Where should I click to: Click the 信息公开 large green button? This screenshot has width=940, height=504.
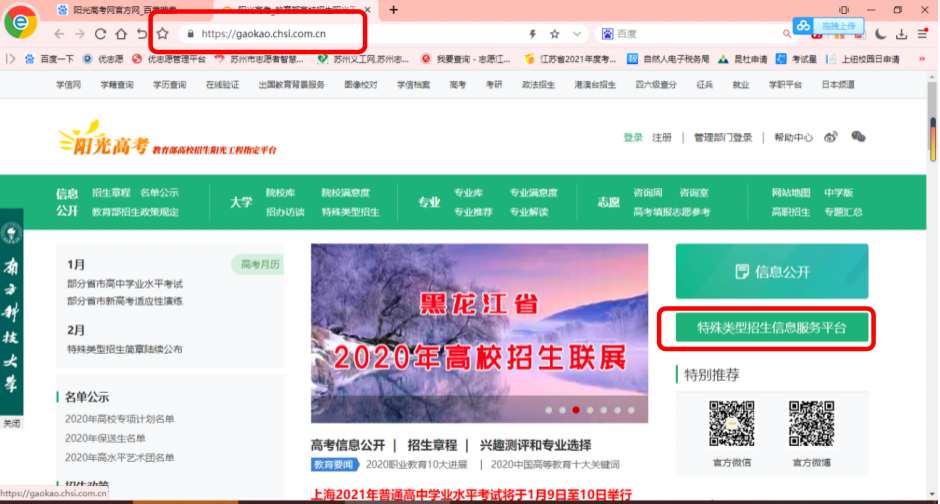(772, 271)
